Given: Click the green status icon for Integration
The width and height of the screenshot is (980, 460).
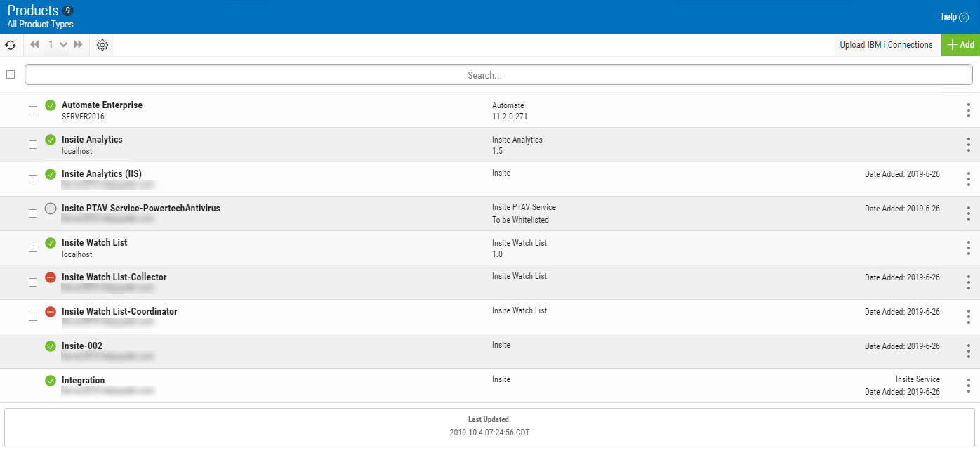Looking at the screenshot, I should (x=51, y=381).
